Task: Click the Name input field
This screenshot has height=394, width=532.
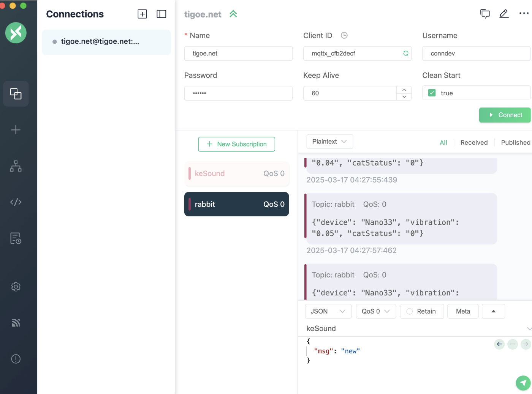Action: tap(238, 54)
